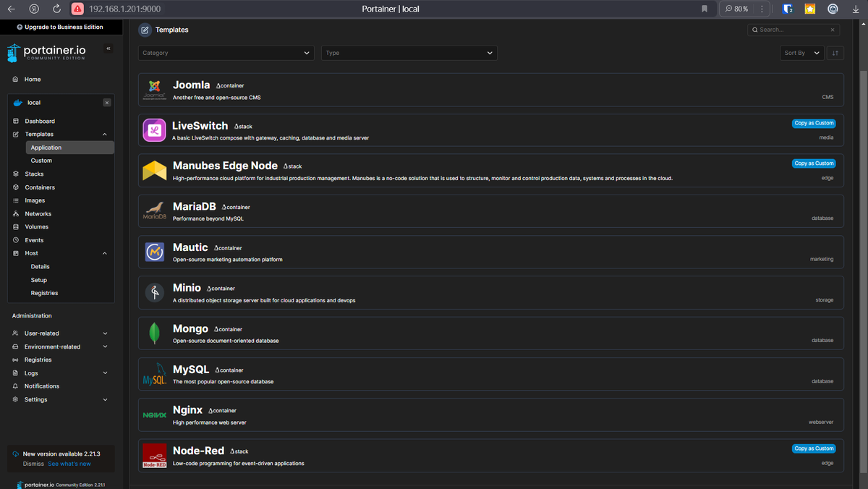Click the not-secure warning icon in address bar
The image size is (868, 489).
pos(77,9)
